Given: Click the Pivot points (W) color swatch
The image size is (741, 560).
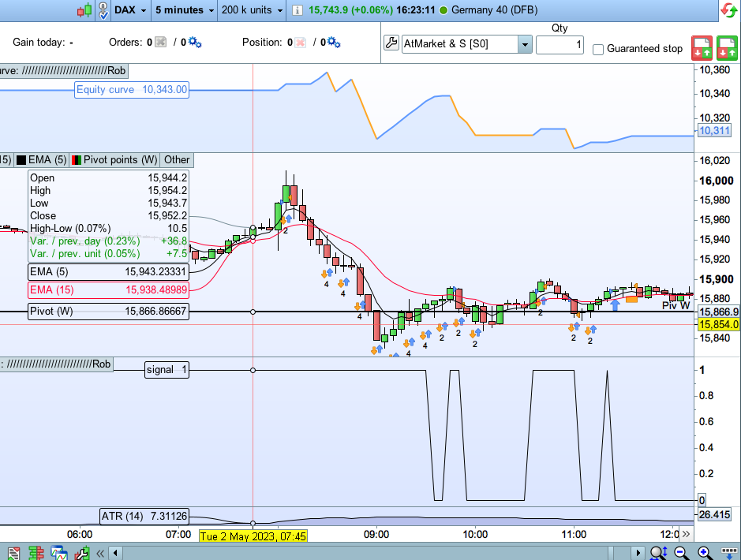Looking at the screenshot, I should [77, 160].
